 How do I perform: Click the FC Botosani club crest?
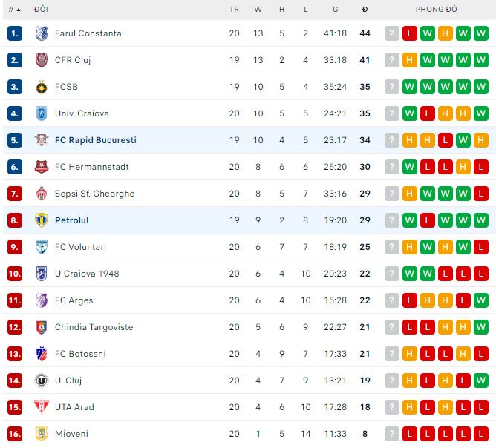(x=41, y=354)
